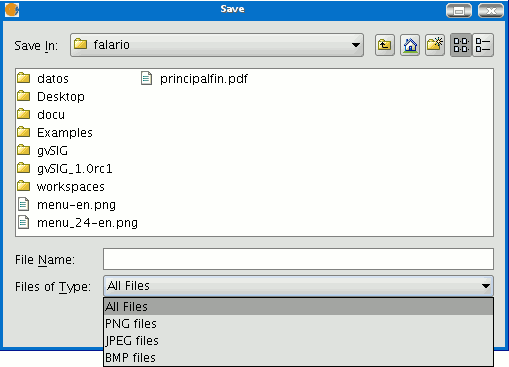Image resolution: width=509 pixels, height=367 pixels.
Task: Click the gvSIG_1.0rc1 folder icon
Action: pyautogui.click(x=24, y=168)
